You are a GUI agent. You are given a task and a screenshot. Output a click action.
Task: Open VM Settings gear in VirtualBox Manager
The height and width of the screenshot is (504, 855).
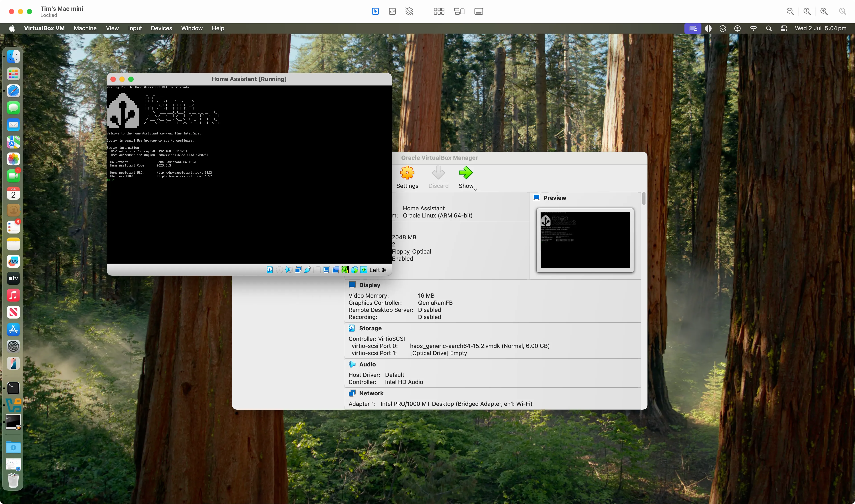pyautogui.click(x=407, y=177)
